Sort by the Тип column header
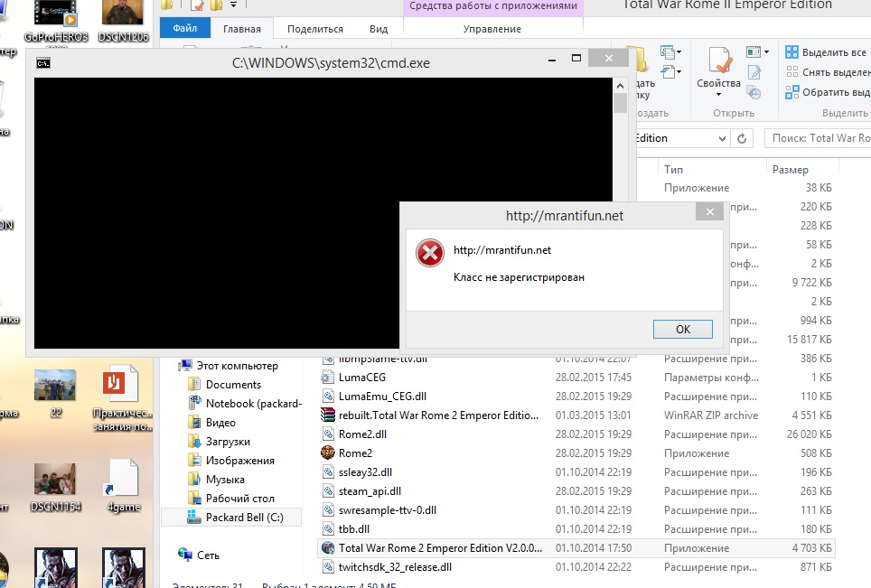Screen dimensions: 871x588 tap(673, 169)
